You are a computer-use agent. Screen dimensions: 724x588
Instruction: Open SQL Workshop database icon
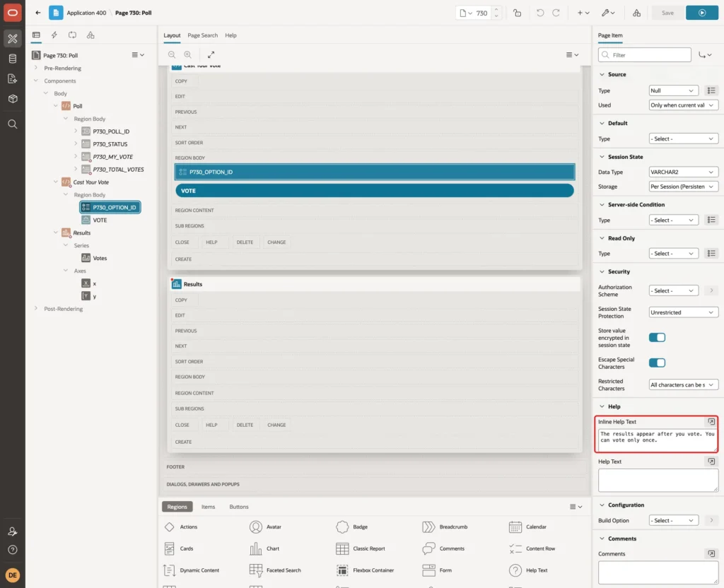(x=13, y=59)
